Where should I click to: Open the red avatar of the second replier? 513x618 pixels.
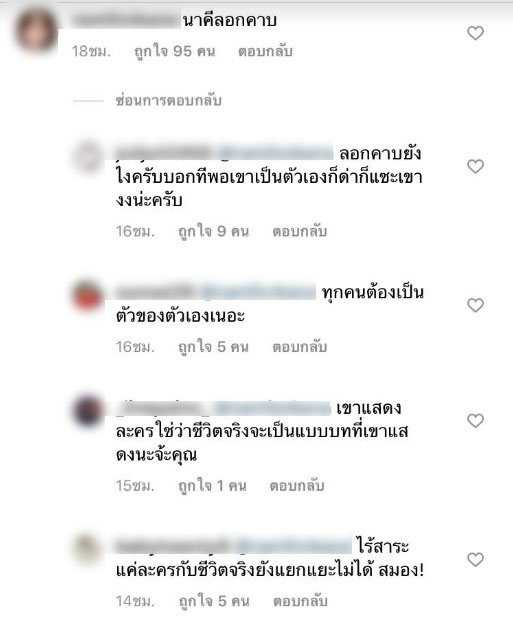[x=87, y=295]
